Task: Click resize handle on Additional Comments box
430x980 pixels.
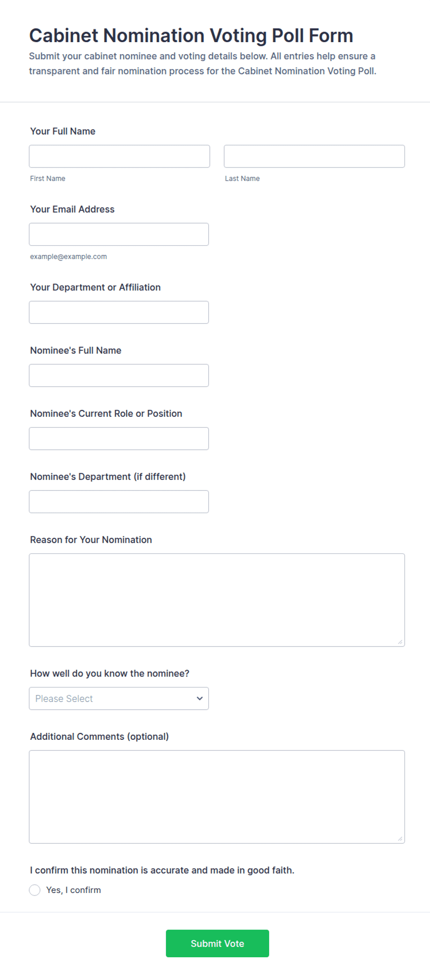Action: click(x=400, y=838)
